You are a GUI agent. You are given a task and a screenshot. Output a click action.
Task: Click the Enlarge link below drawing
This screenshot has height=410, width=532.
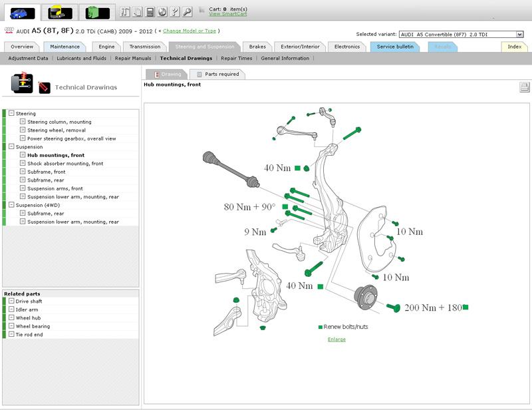(x=336, y=339)
